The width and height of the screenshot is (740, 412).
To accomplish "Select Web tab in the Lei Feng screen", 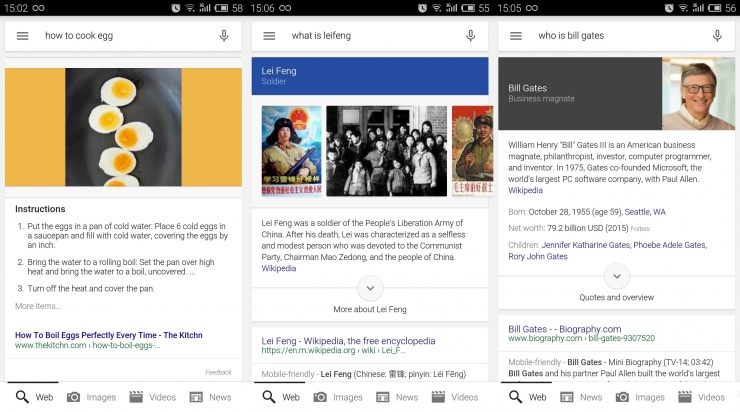I will pos(281,397).
